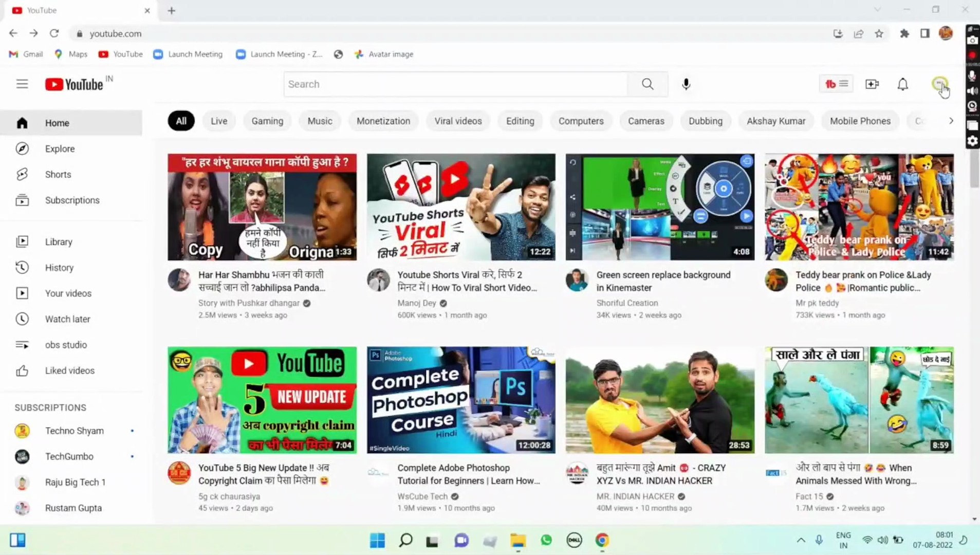The width and height of the screenshot is (980, 555).
Task: Toggle the navigation sidebar with the hamburger icon
Action: coord(22,84)
